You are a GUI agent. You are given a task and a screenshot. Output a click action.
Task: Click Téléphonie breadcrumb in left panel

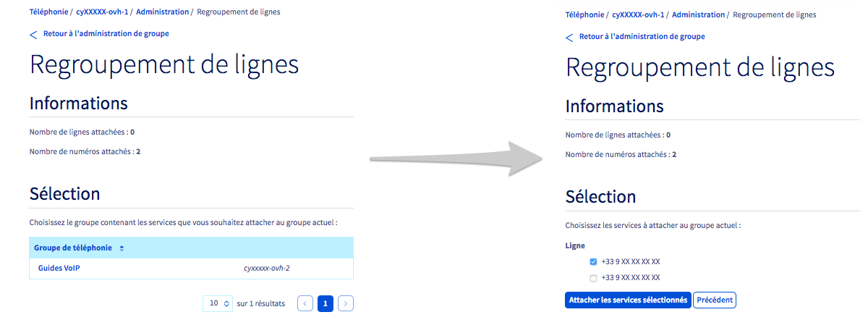[x=48, y=12]
